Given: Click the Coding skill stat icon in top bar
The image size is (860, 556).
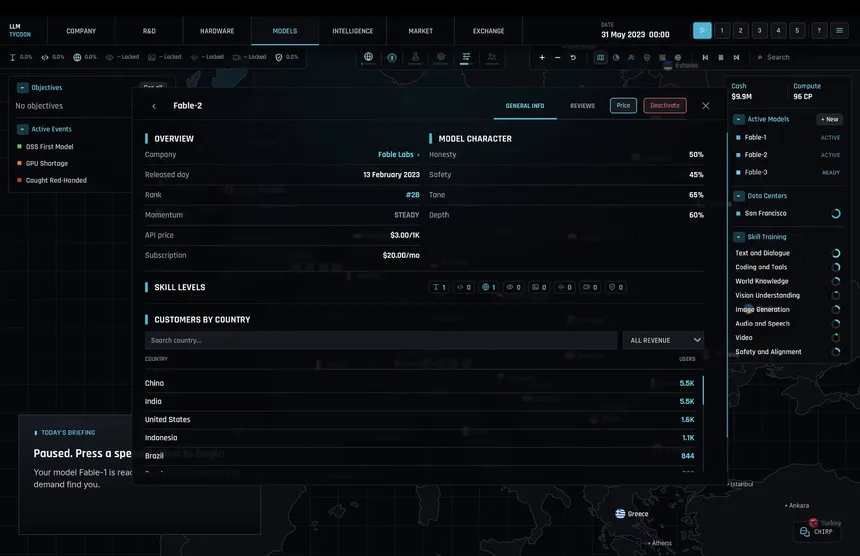Looking at the screenshot, I should [x=45, y=57].
